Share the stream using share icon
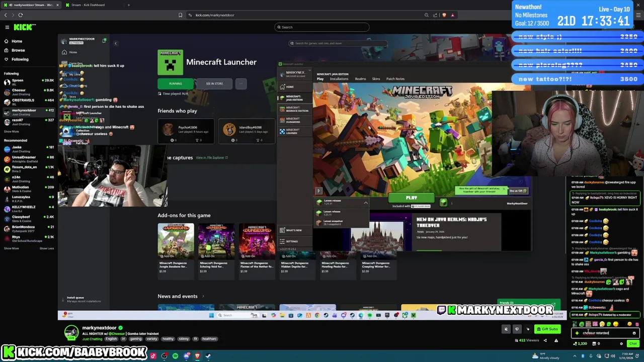 [545, 340]
